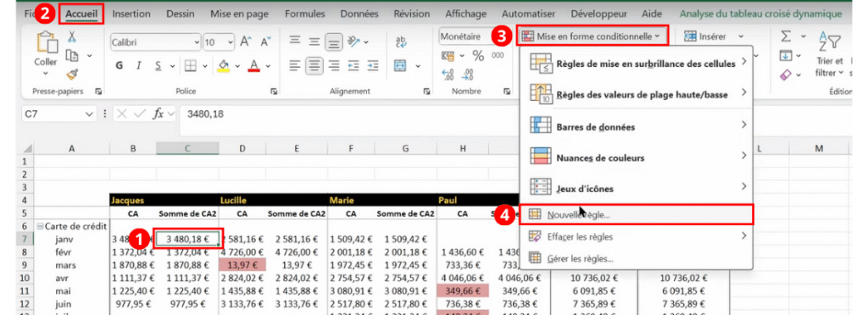
Task: Click the accounting currency format icon
Action: click(x=448, y=56)
